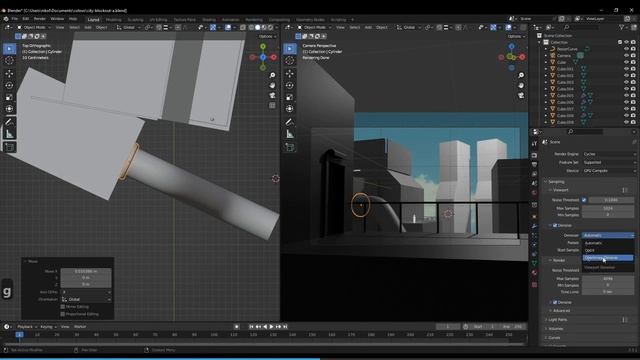Open Global orientation dropdown in left viewport header
Image resolution: width=640 pixels, height=360 pixels.
coord(128,27)
